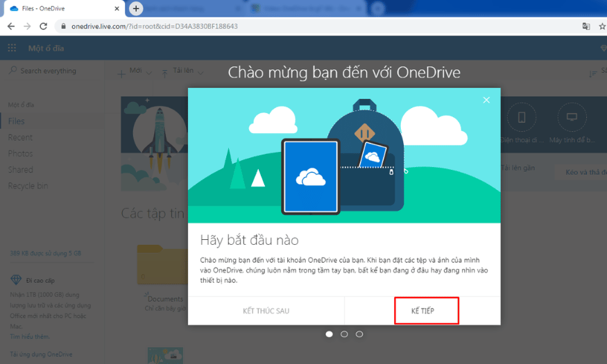This screenshot has height=364, width=607.
Task: Click the browser back arrow
Action: 11,26
